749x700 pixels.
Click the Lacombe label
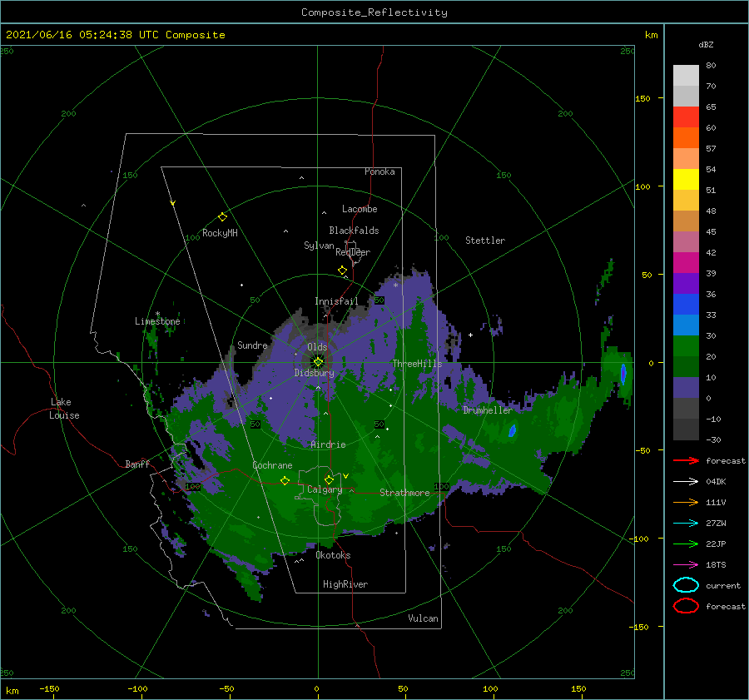360,209
